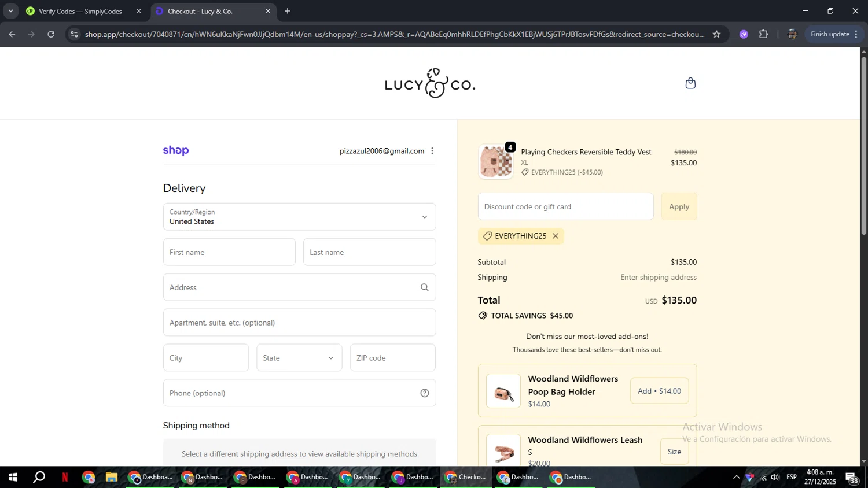
Task: Click the ZIP code field
Action: [x=392, y=358]
